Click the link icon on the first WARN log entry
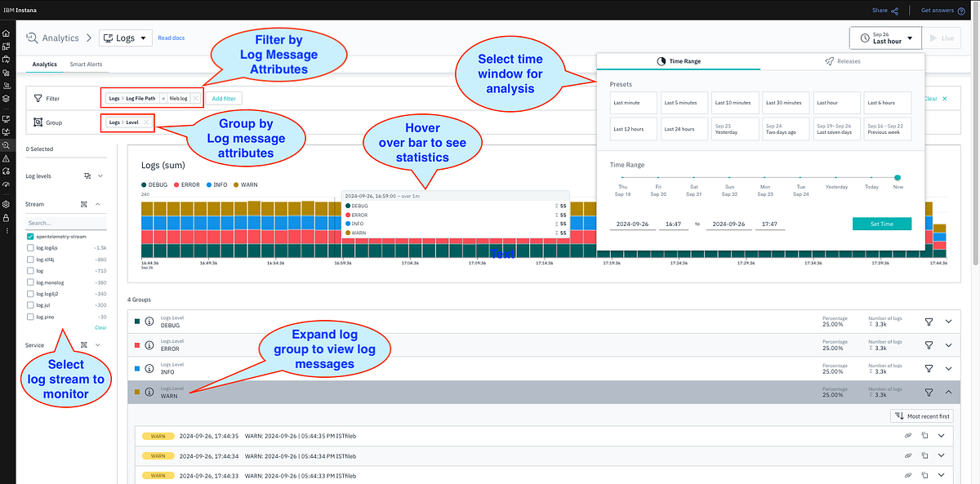Screen dimensions: 980x484 click(908, 435)
